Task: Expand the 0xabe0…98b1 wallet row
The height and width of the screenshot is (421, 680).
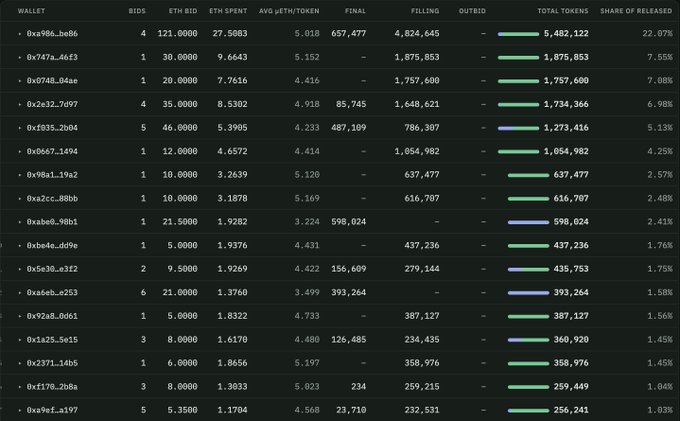Action: tap(20, 222)
